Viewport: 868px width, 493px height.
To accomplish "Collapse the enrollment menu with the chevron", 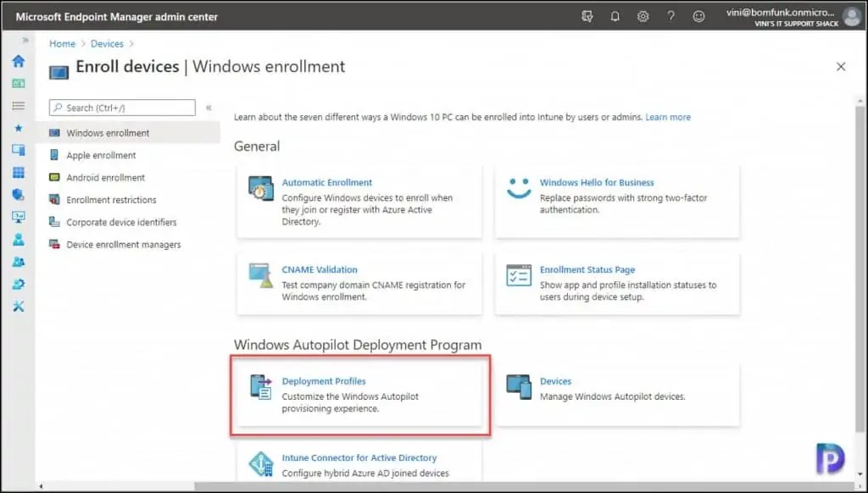I will coord(209,107).
